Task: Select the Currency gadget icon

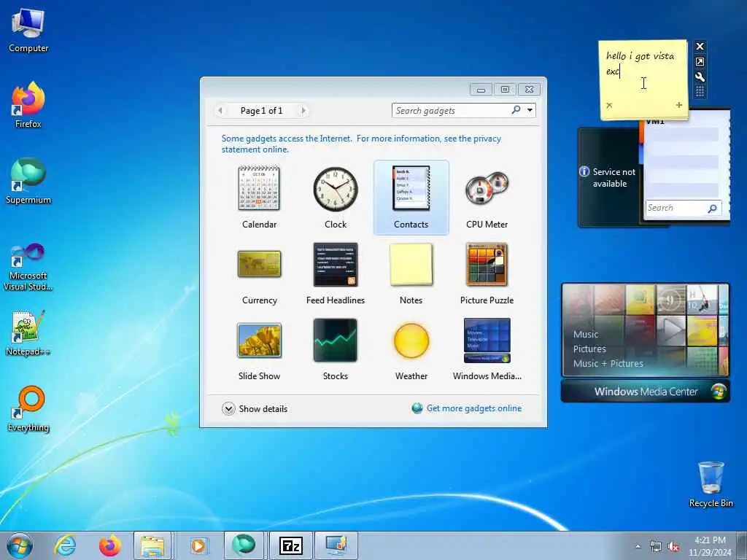Action: pyautogui.click(x=259, y=264)
